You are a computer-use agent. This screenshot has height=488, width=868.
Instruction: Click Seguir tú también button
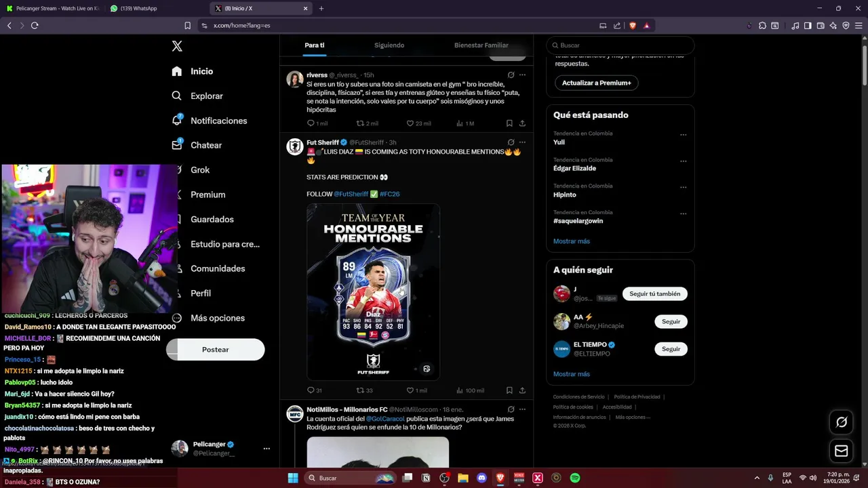pos(655,294)
